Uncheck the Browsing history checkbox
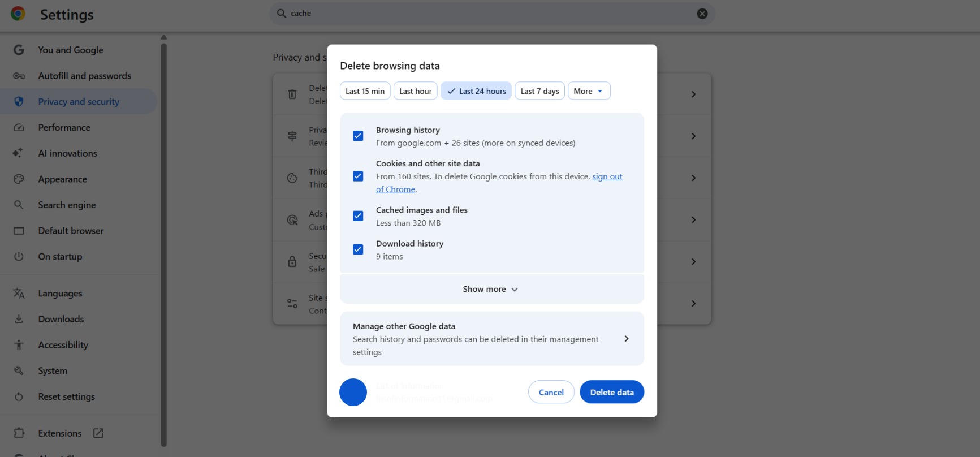This screenshot has height=457, width=980. tap(358, 136)
